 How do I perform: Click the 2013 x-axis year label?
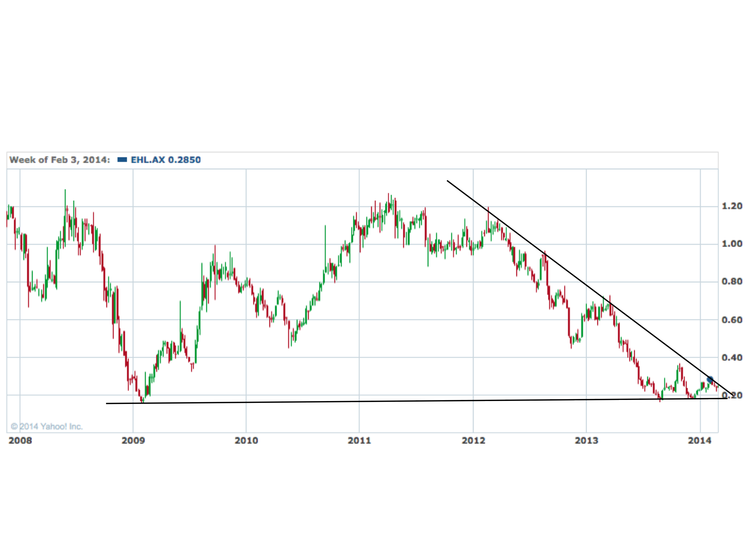tap(587, 441)
